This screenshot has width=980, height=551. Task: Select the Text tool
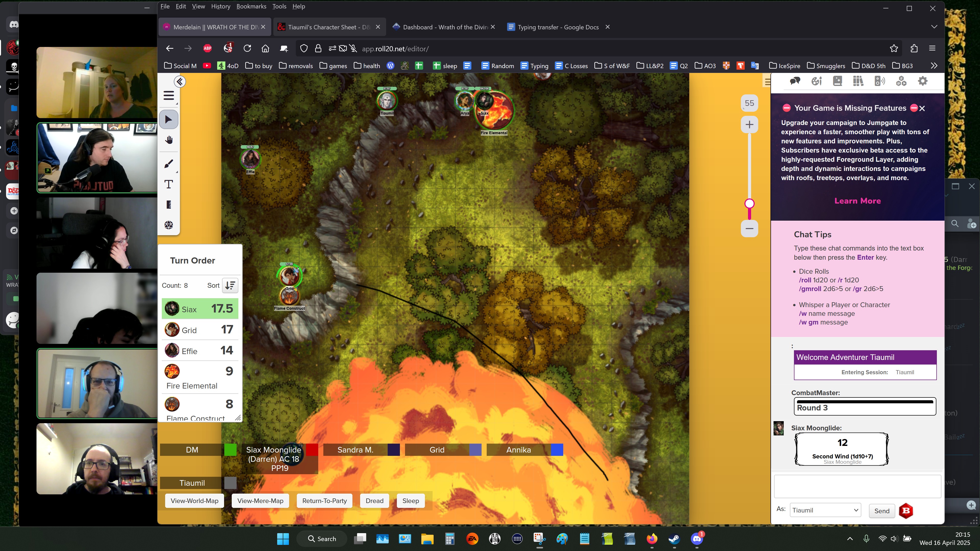[169, 184]
